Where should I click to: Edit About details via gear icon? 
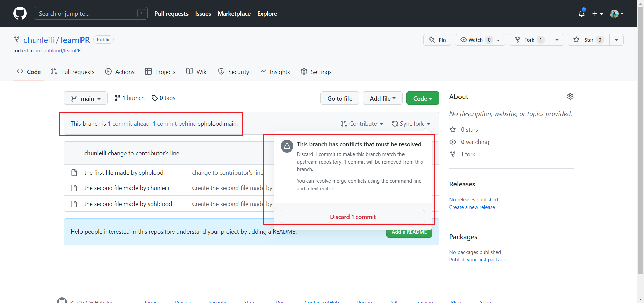click(x=570, y=96)
